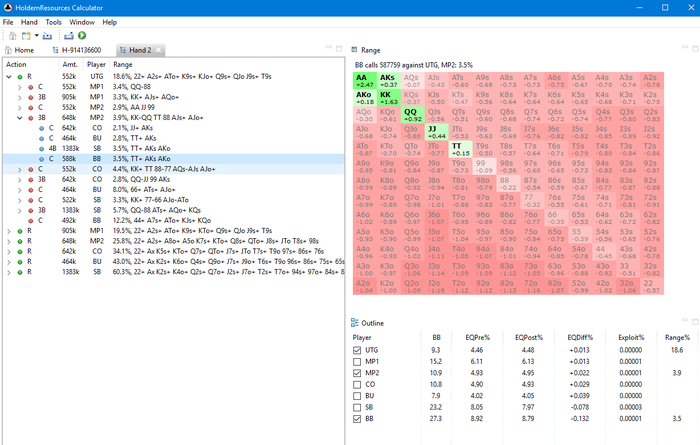
Task: Select the green AA cell in range grid
Action: click(365, 81)
